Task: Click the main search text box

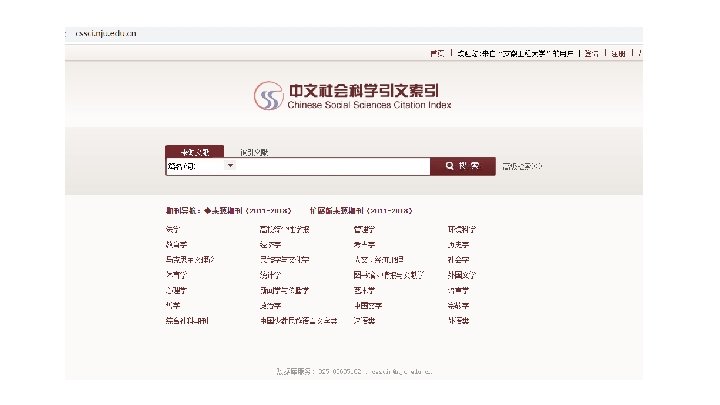Action: point(333,166)
